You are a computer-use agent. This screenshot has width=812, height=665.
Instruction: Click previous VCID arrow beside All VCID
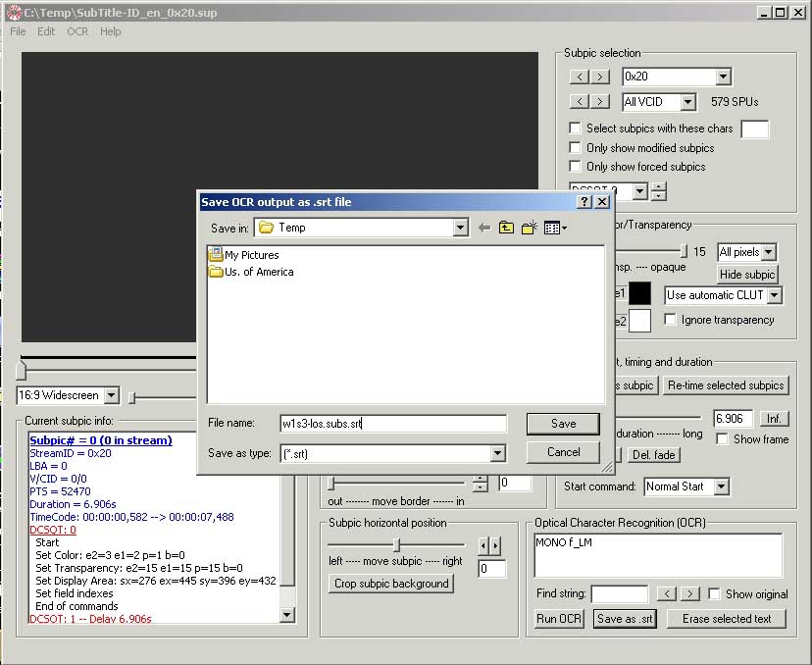tap(580, 101)
